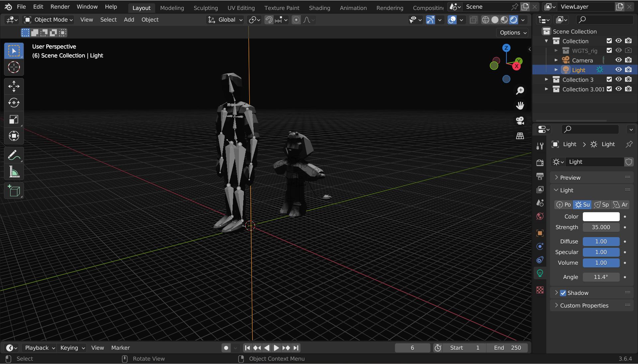Toggle X-ray mode in viewport header
This screenshot has height=364, width=638.
click(x=473, y=20)
